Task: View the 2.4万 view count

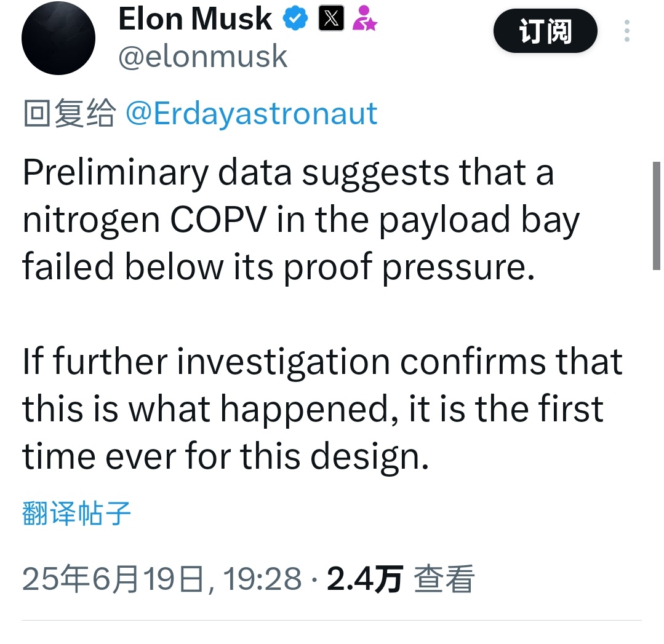Action: (364, 579)
